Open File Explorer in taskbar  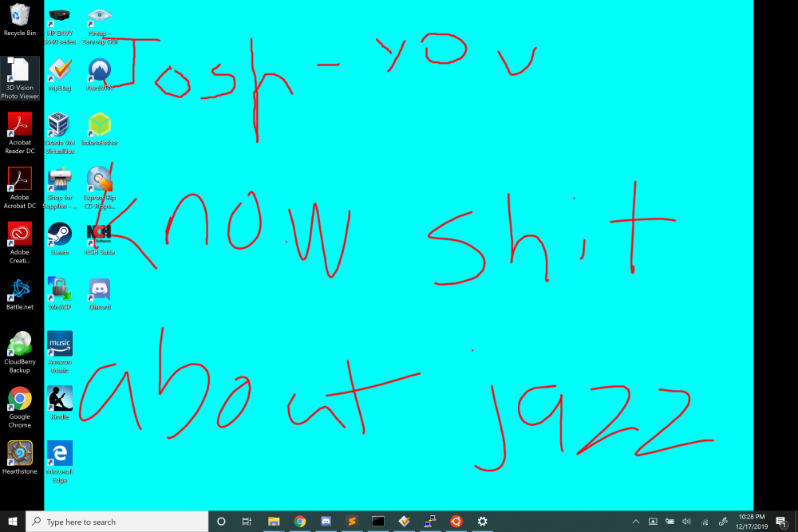coord(274,522)
